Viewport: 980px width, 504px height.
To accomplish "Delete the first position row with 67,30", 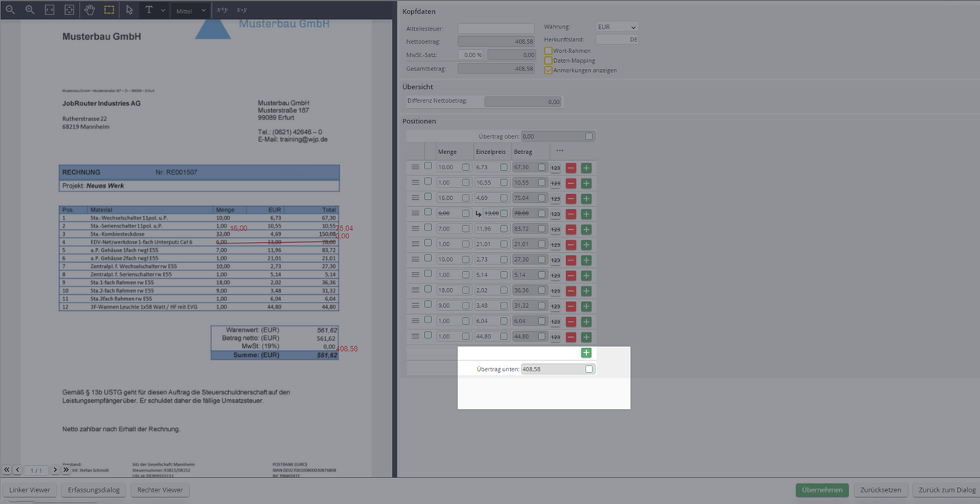I will click(x=570, y=168).
